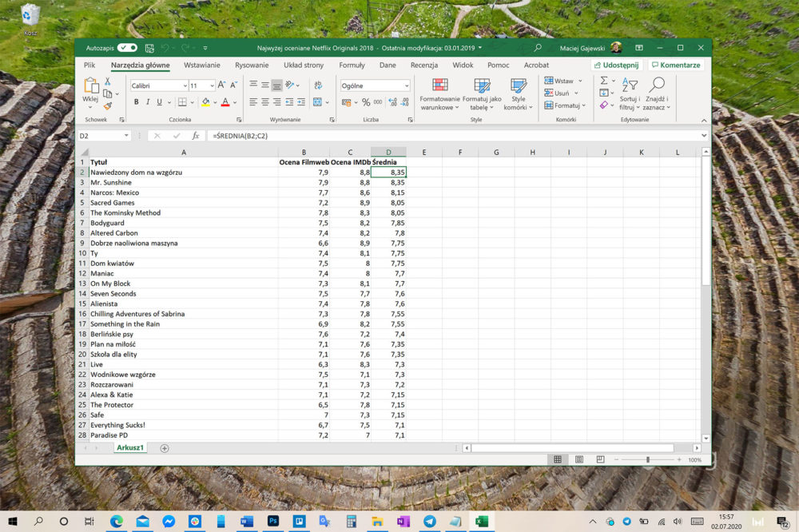Toggle bold formatting

tap(136, 102)
